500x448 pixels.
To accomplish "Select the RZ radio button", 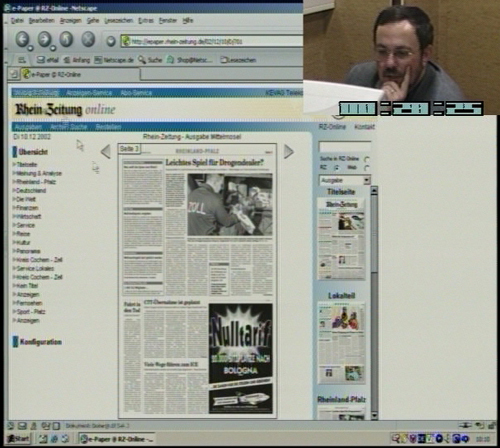I will point(337,168).
